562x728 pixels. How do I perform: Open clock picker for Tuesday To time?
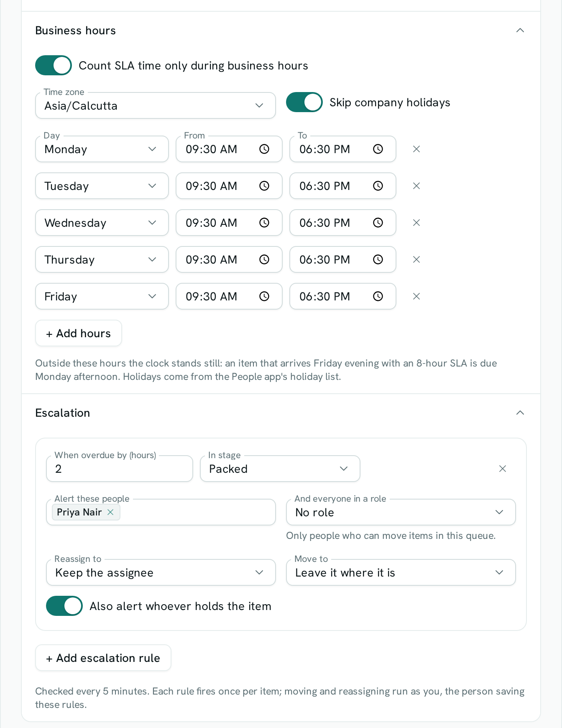click(378, 186)
